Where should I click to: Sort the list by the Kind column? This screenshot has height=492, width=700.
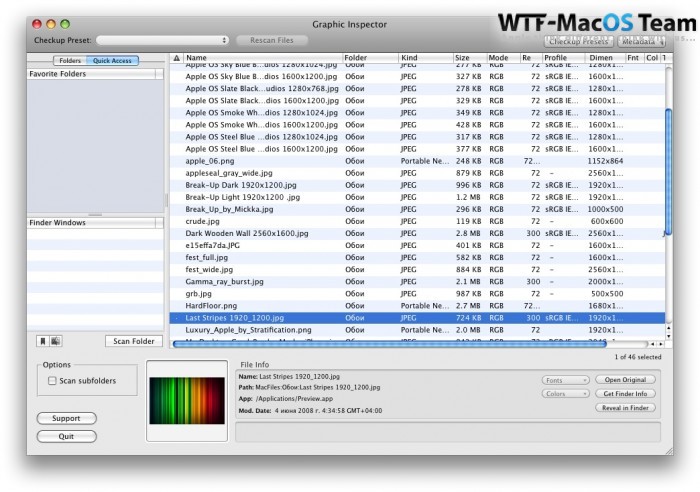425,58
